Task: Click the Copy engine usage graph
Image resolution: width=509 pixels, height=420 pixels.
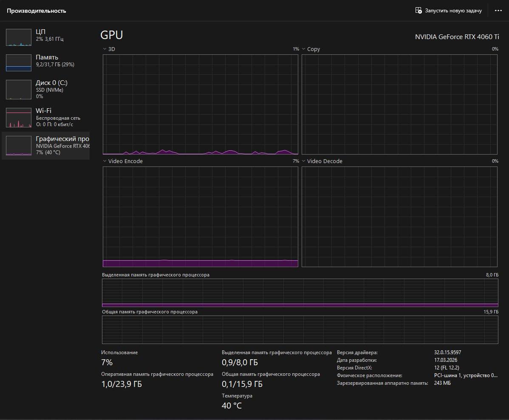Action: pos(400,104)
